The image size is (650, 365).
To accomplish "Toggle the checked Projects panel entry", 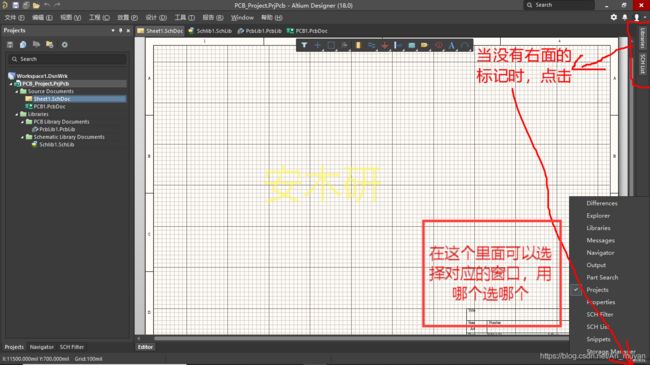I will pos(597,290).
